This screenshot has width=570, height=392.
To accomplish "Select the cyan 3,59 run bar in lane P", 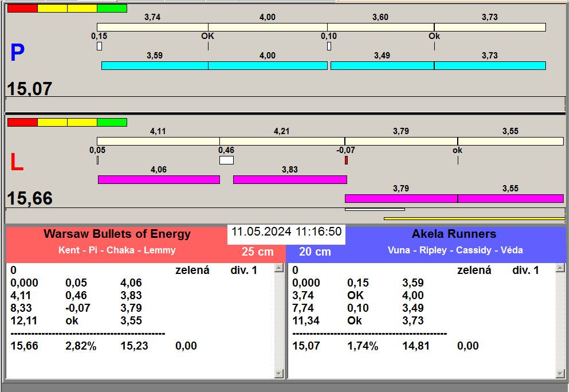I will (155, 65).
